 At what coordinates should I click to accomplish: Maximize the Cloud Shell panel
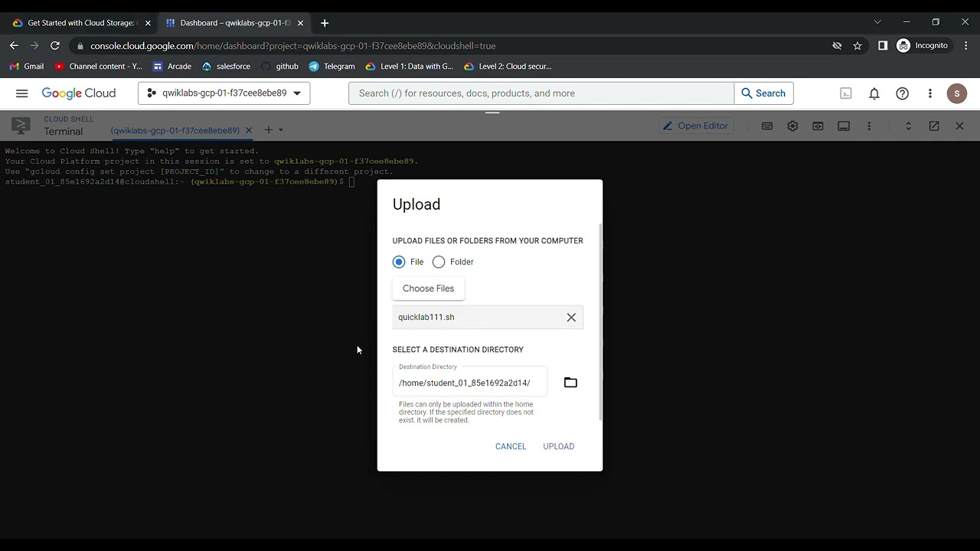(909, 126)
